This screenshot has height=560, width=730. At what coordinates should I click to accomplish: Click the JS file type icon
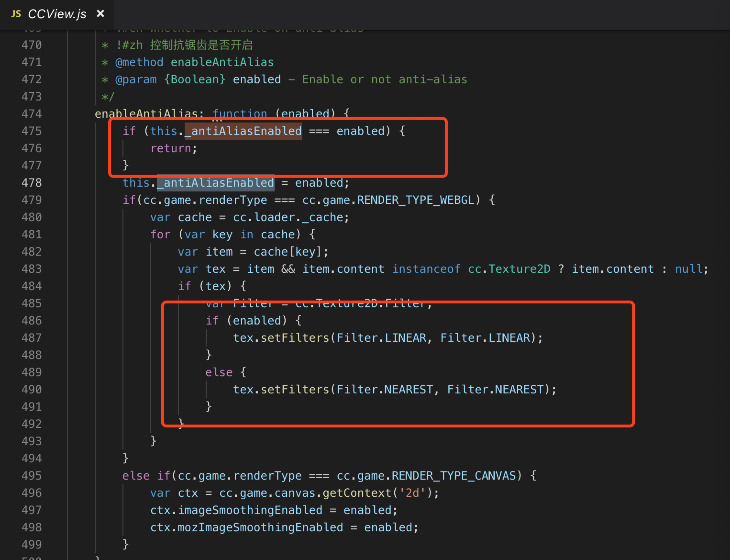[16, 14]
